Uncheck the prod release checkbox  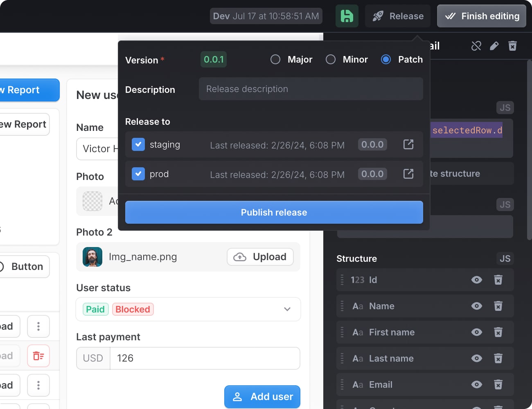coord(138,174)
